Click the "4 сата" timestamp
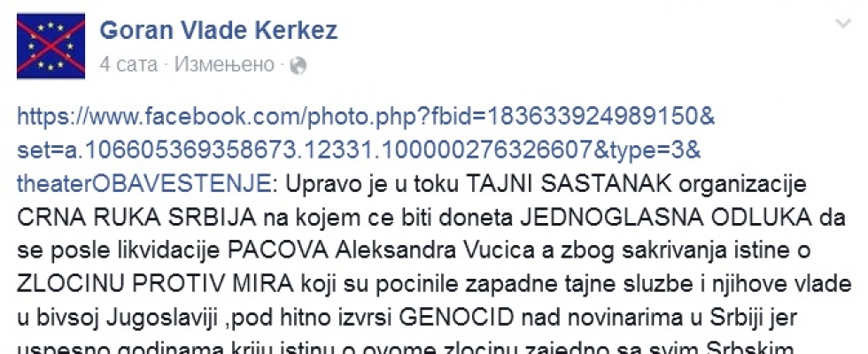This screenshot has width=868, height=354. (x=128, y=65)
